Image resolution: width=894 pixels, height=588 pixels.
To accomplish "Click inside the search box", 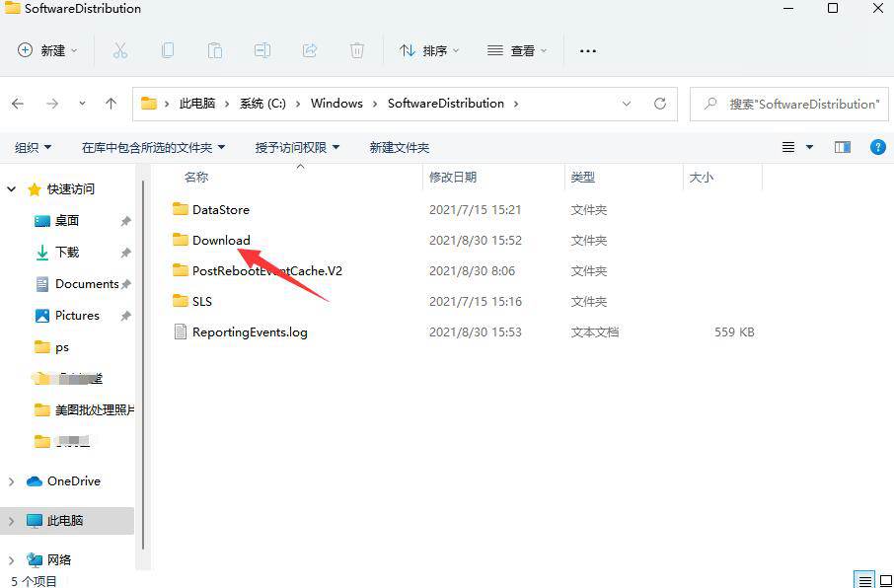I will click(x=789, y=103).
